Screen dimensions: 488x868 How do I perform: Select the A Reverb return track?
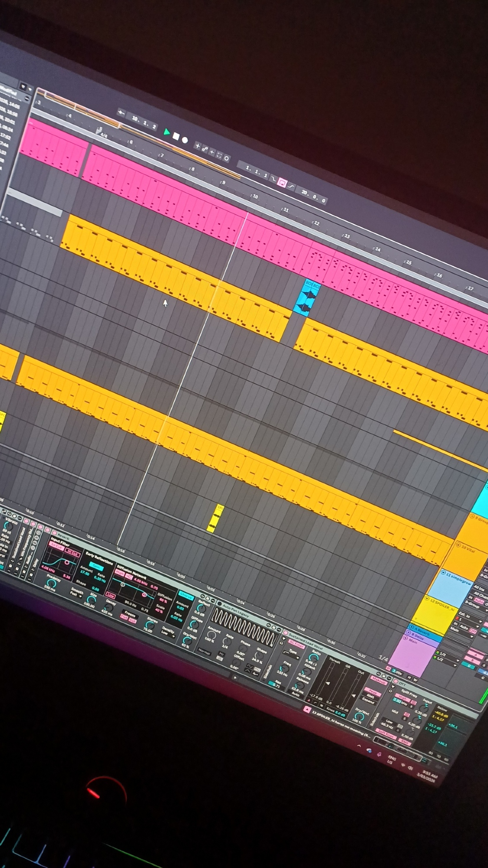tap(422, 631)
